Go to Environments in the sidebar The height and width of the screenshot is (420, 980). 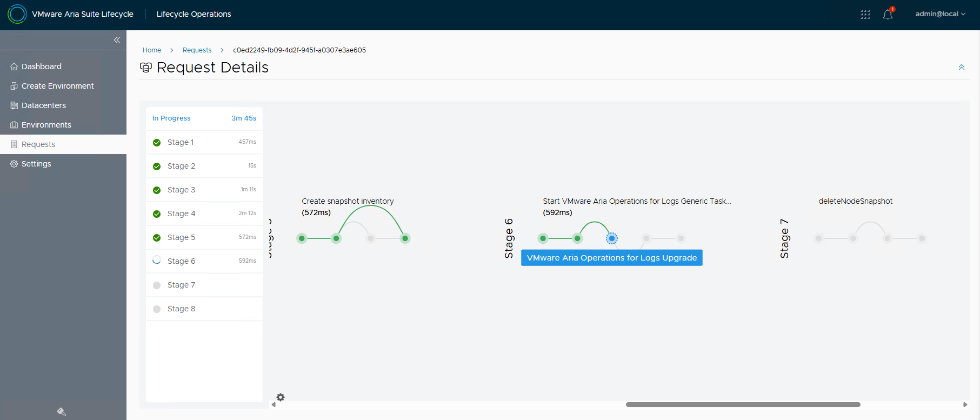click(x=46, y=125)
